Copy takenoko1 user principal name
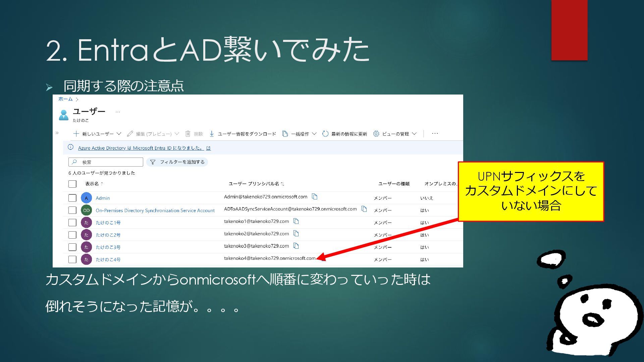 (x=296, y=221)
